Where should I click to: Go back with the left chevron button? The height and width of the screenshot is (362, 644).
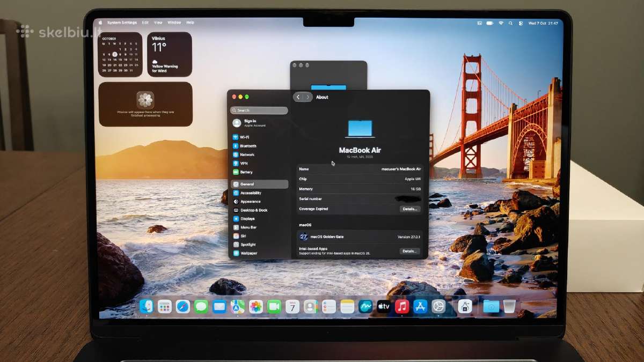pyautogui.click(x=298, y=97)
